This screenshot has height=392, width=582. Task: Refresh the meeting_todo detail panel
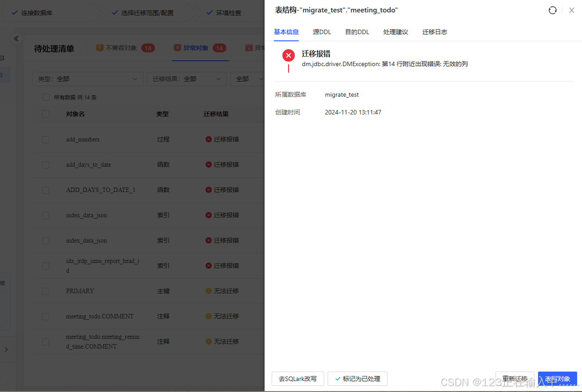(x=552, y=10)
